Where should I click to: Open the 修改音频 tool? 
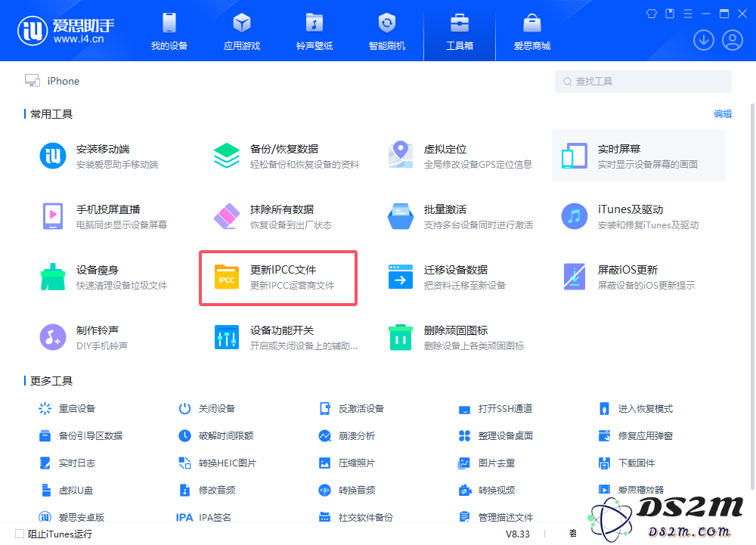207,490
